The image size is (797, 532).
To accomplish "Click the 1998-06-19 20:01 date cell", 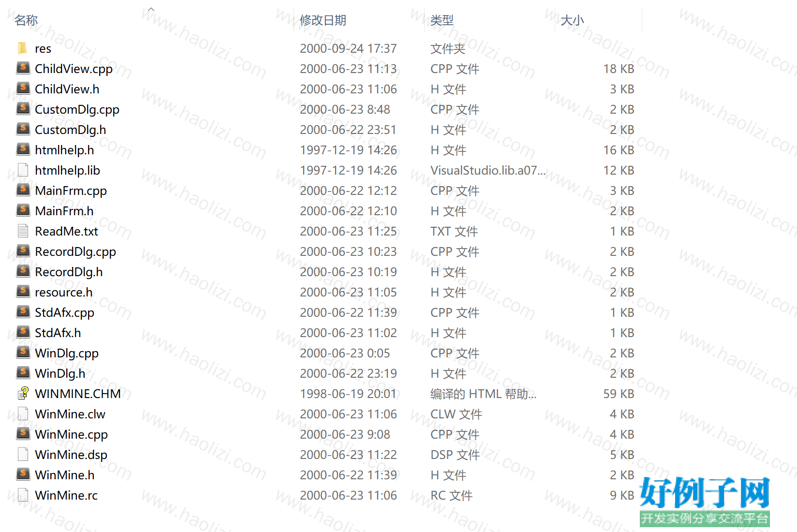I will 348,394.
